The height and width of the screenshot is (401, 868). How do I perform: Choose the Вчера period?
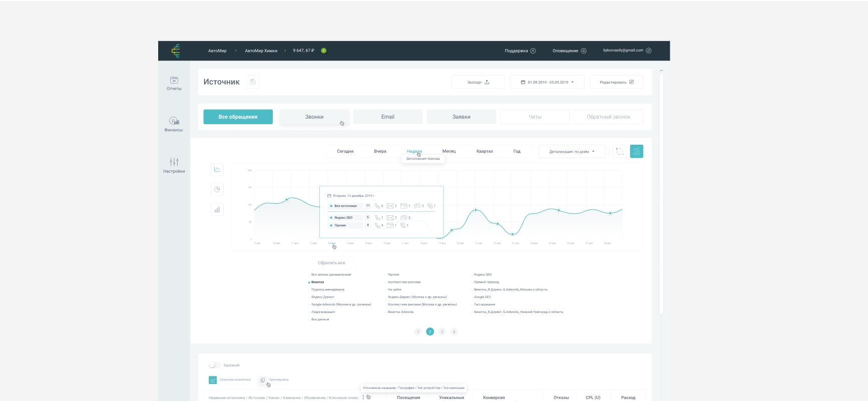point(380,151)
